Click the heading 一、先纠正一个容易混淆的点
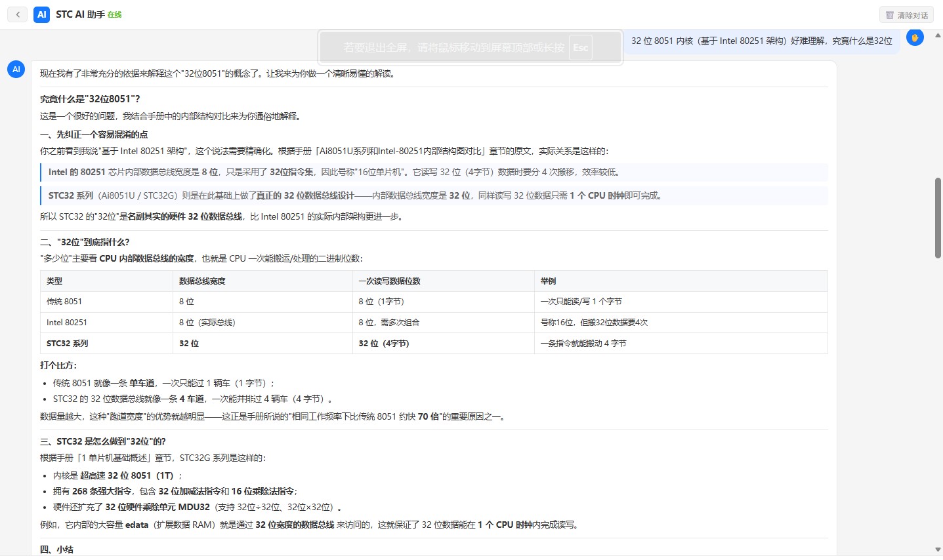 [x=94, y=134]
